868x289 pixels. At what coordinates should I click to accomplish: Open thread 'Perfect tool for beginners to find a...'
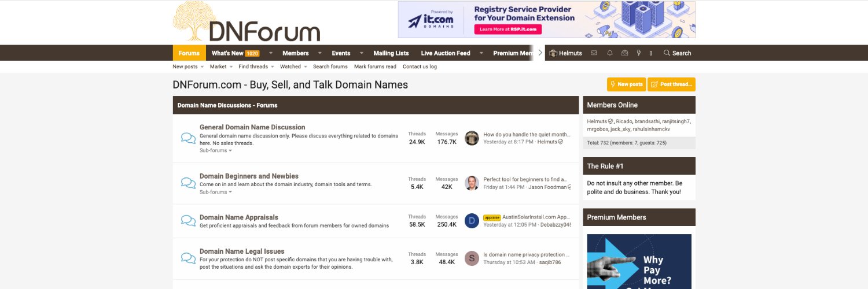click(526, 179)
